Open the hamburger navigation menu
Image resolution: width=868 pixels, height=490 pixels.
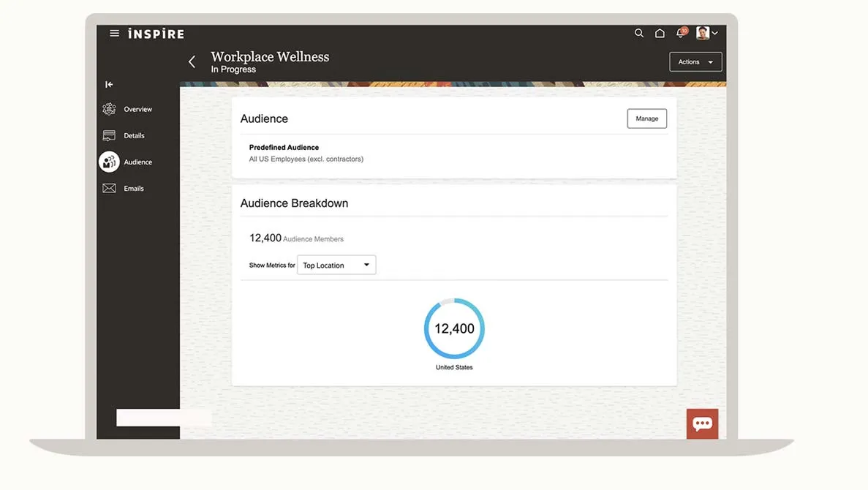point(114,33)
